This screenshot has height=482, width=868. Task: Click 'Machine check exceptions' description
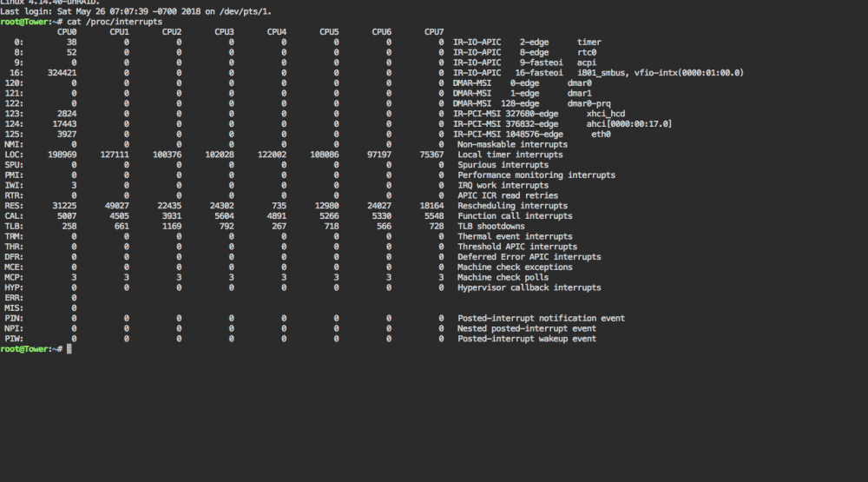pyautogui.click(x=515, y=267)
